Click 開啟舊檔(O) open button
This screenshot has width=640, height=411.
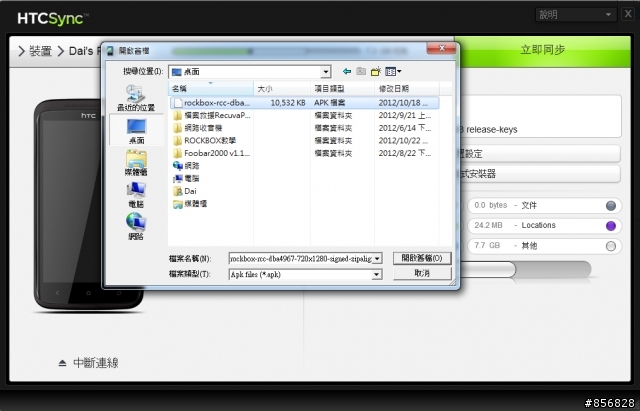pos(422,258)
